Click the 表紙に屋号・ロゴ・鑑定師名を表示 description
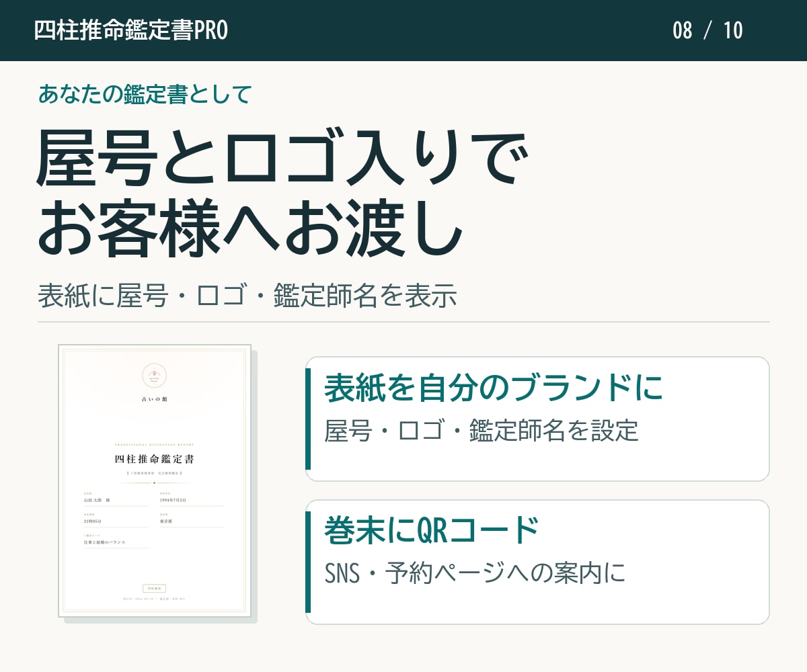This screenshot has width=807, height=672. pos(247,296)
